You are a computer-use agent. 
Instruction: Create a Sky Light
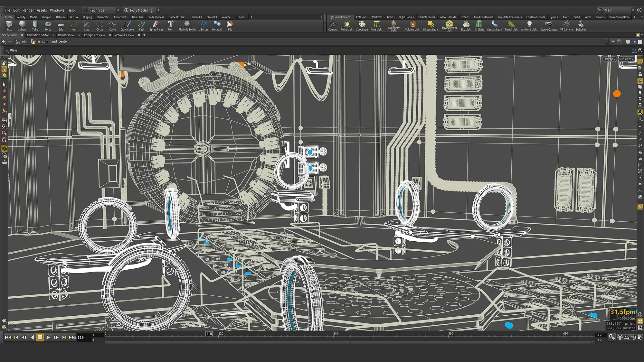pos(466,25)
